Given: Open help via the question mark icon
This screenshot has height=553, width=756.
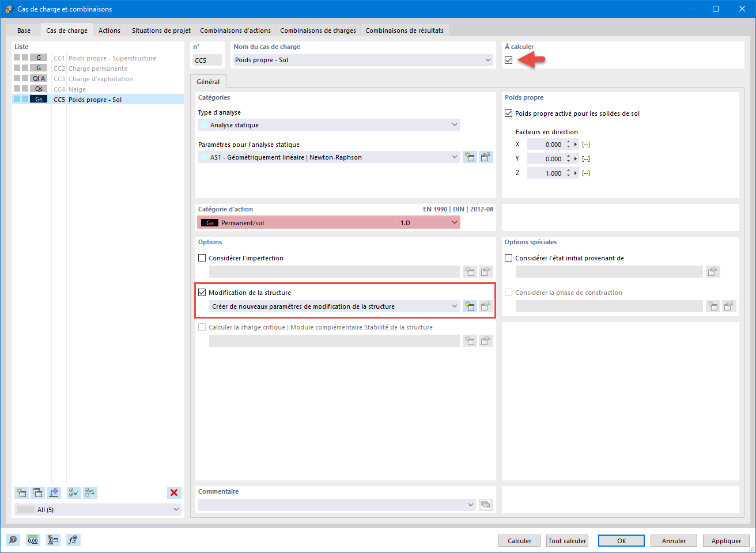Looking at the screenshot, I should click(13, 540).
